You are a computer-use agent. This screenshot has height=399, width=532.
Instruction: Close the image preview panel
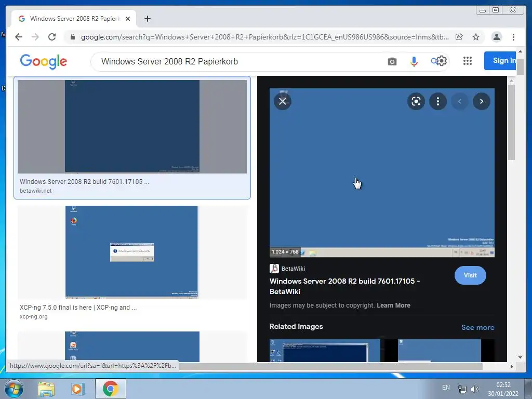coord(282,101)
